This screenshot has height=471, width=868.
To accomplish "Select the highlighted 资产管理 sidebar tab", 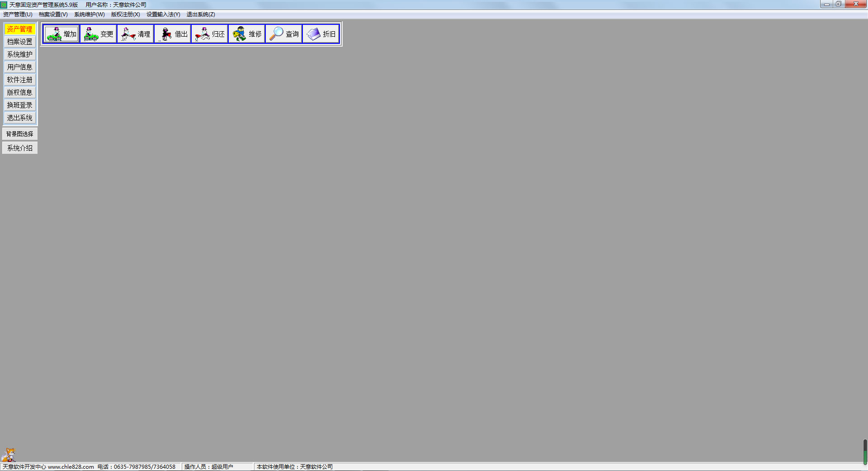I will 20,29.
